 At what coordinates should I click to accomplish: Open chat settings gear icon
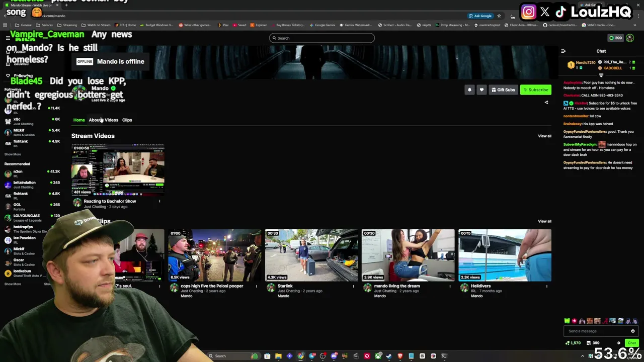pyautogui.click(x=619, y=343)
